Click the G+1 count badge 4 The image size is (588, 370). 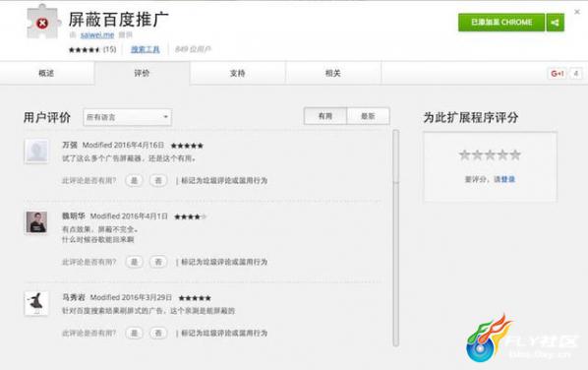pos(576,74)
